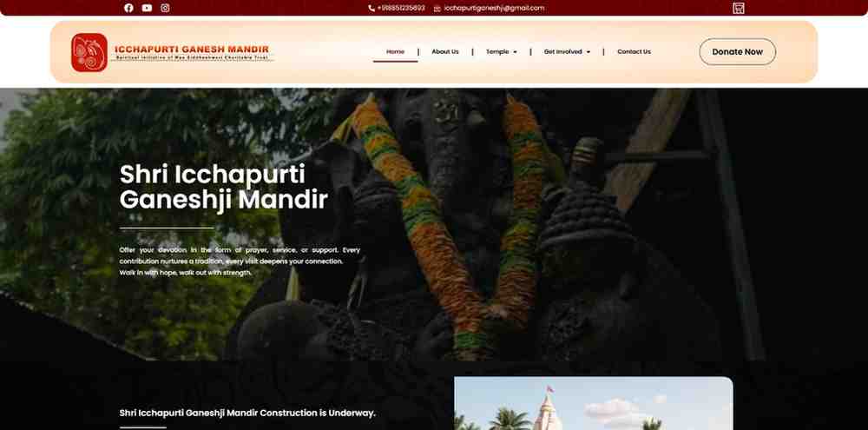Open the YouTube channel icon

[x=147, y=8]
